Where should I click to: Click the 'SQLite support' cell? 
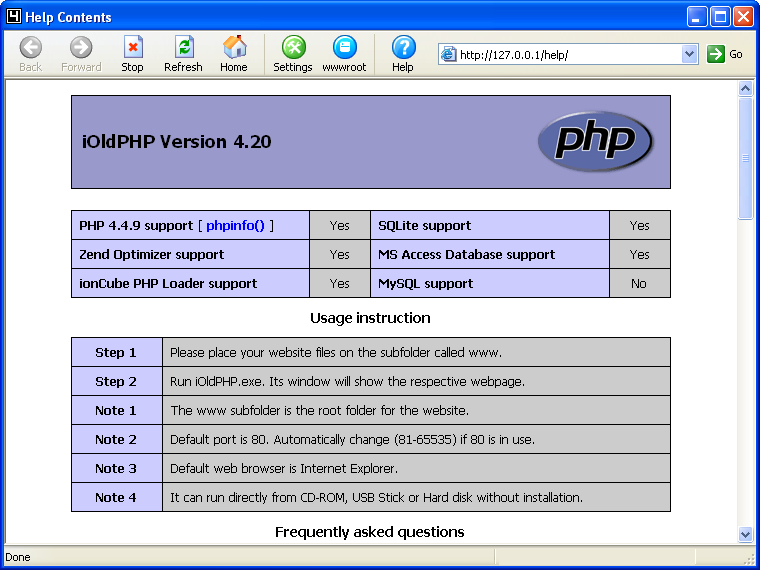(x=490, y=225)
